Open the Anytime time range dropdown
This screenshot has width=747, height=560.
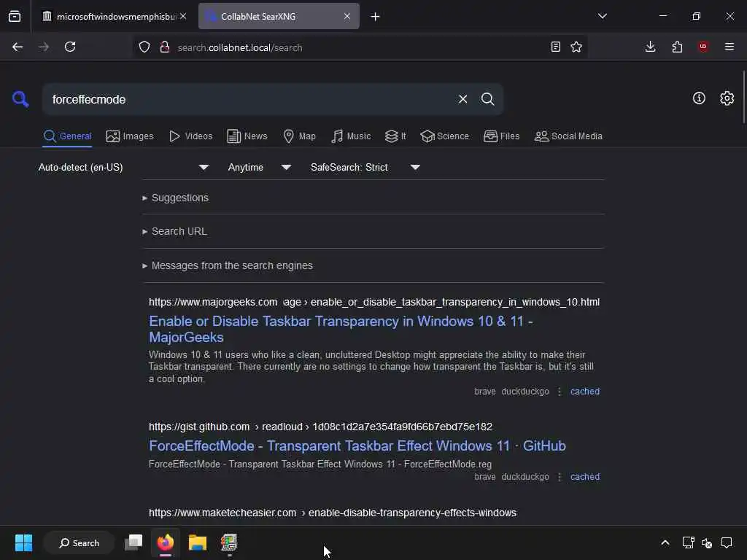pyautogui.click(x=259, y=167)
